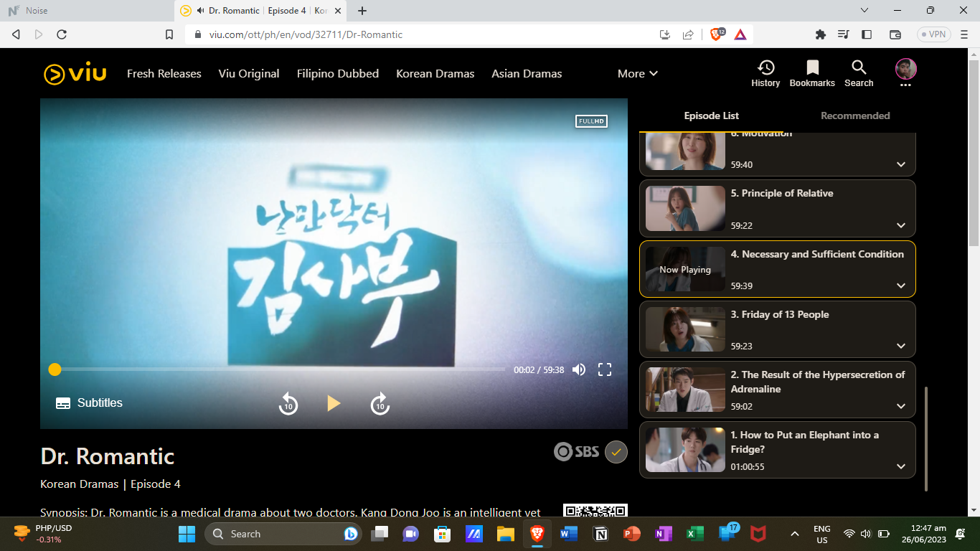Mute the video volume

click(x=579, y=369)
